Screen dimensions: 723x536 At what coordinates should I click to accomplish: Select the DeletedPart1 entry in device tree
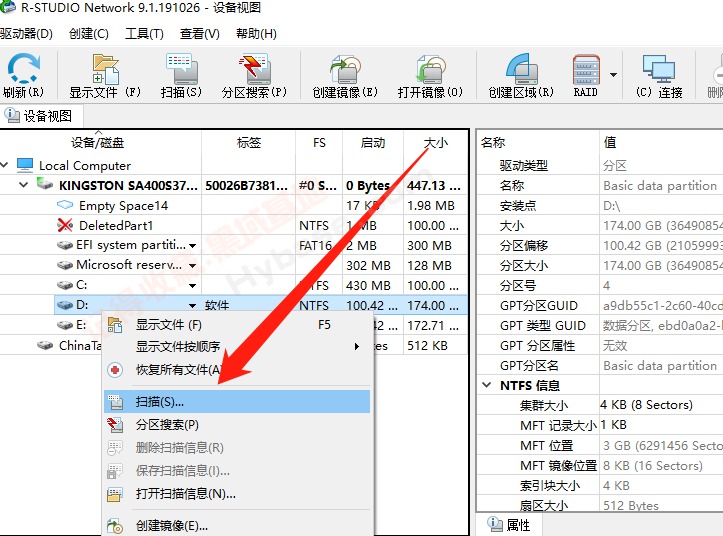[116, 226]
